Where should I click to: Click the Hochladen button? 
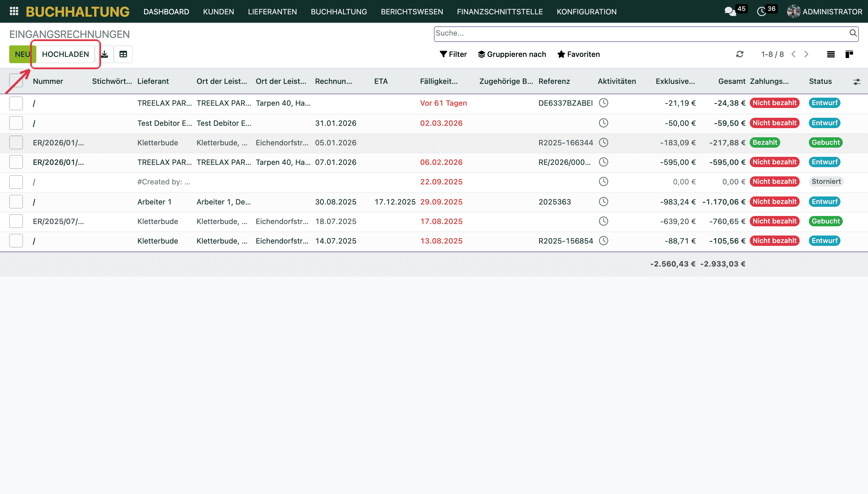pyautogui.click(x=65, y=54)
